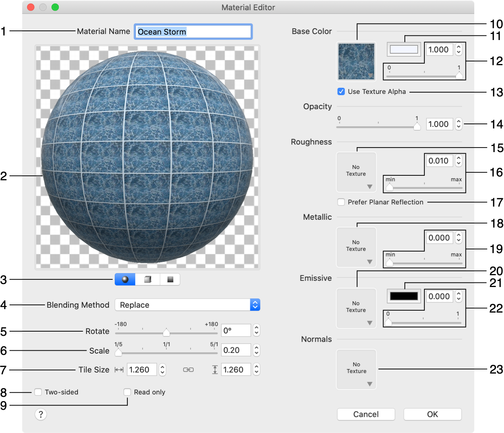Image resolution: width=504 pixels, height=433 pixels.
Task: Enable the Two-sided checkbox
Action: click(x=38, y=392)
